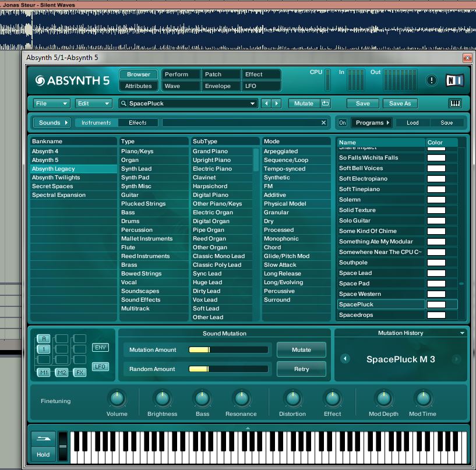476x470 pixels.
Task: Click the Mod Depth knob
Action: (x=384, y=398)
